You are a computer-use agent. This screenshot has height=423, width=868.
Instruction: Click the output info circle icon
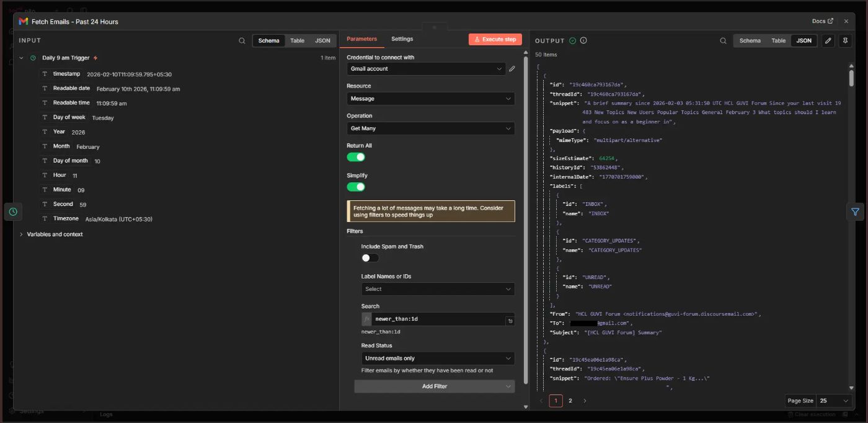(583, 41)
